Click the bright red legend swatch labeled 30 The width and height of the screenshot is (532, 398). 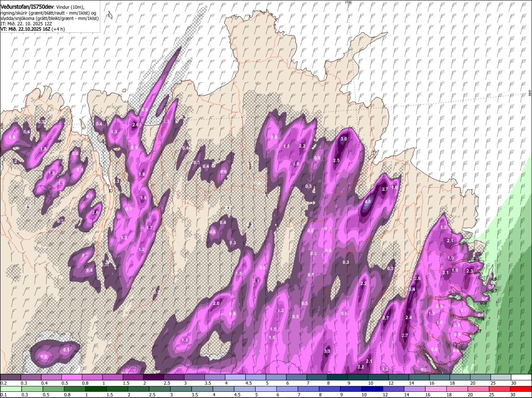coord(522,389)
